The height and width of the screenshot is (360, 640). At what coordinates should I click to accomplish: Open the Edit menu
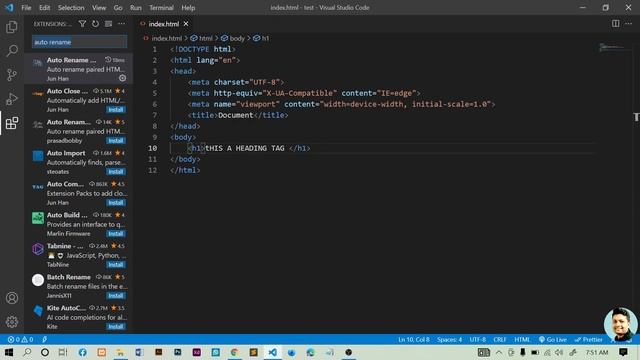coord(44,8)
